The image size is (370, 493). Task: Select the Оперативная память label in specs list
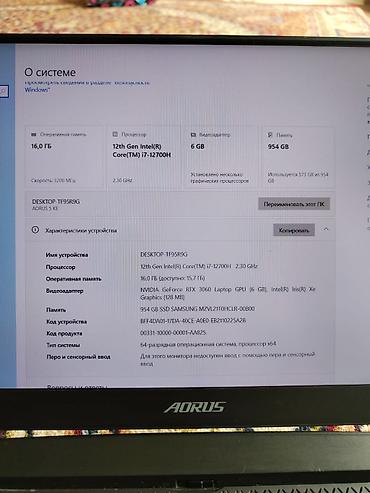(x=73, y=279)
